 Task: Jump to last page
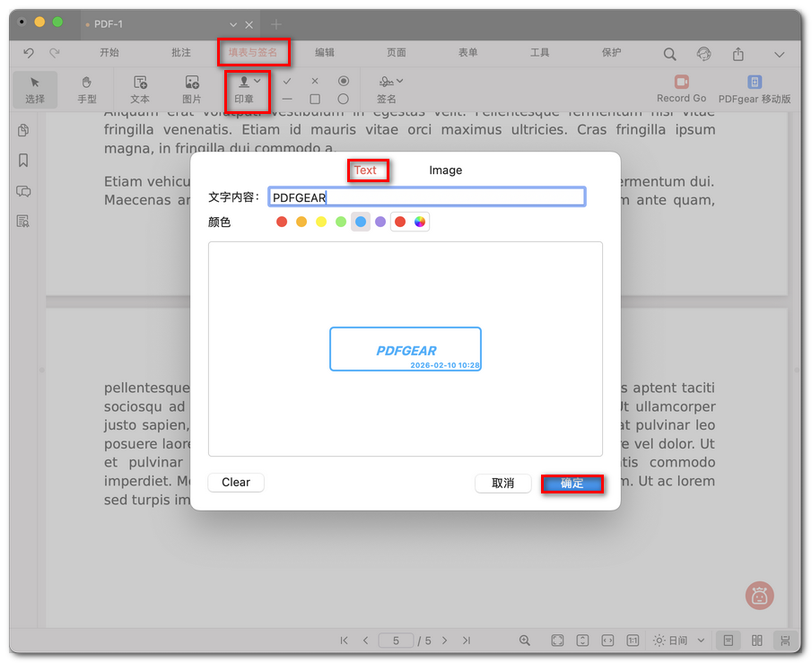tap(466, 641)
